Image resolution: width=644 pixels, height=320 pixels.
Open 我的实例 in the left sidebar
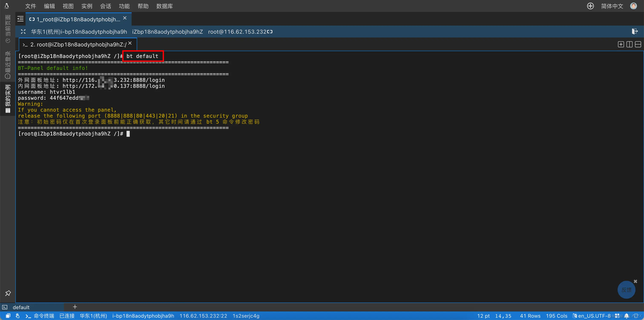(8, 99)
